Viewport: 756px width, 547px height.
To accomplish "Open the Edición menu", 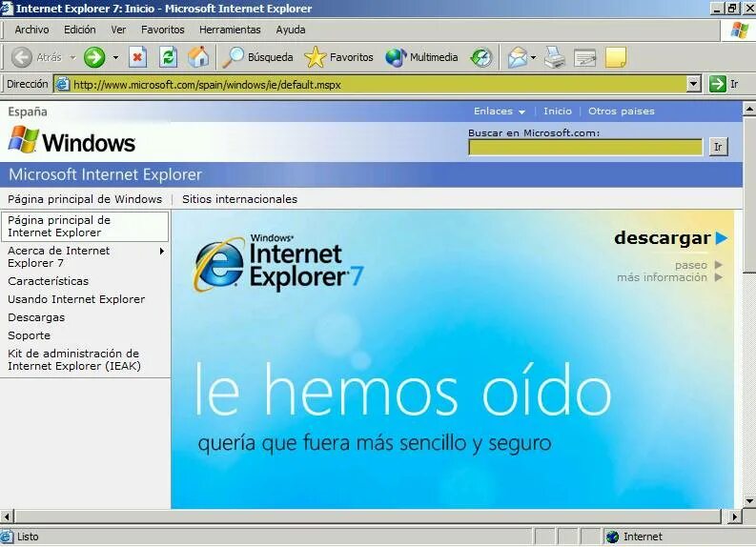I will pyautogui.click(x=80, y=30).
